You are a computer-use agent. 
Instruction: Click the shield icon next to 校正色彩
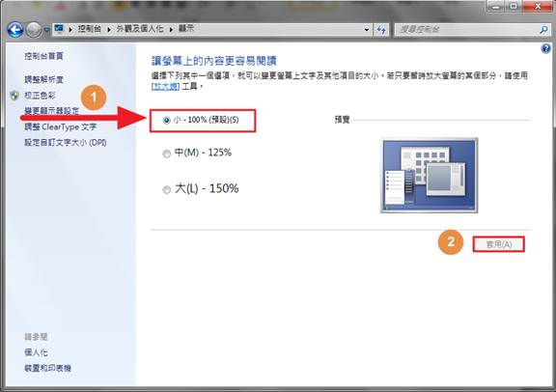(14, 96)
